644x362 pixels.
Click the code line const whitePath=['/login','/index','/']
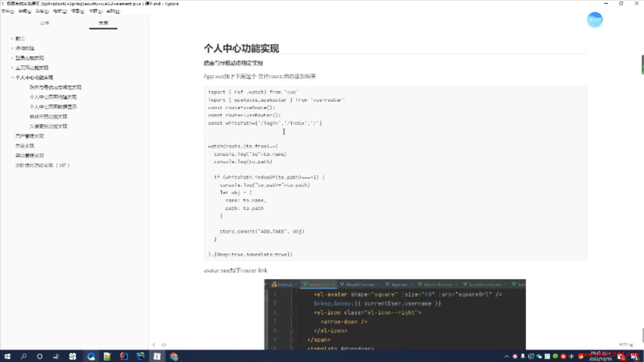[265, 123]
